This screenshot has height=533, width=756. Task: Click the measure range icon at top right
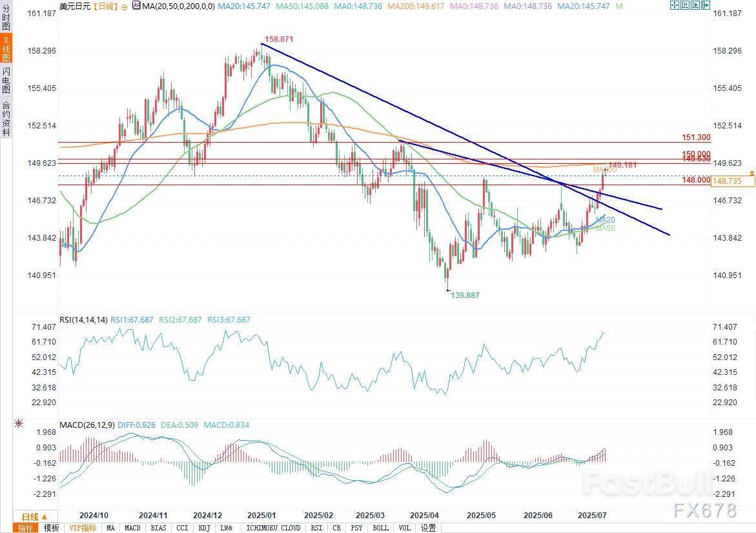click(686, 6)
